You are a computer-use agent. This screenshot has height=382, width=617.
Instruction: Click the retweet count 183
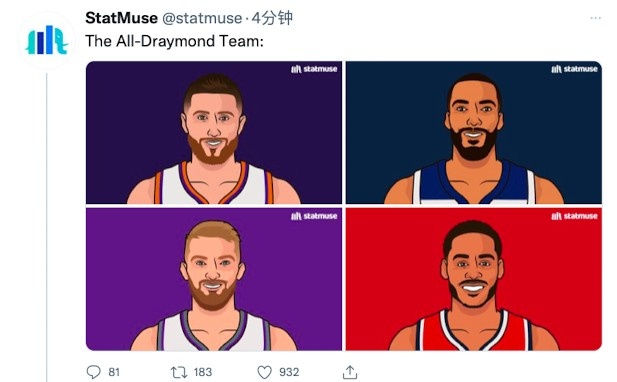point(203,372)
